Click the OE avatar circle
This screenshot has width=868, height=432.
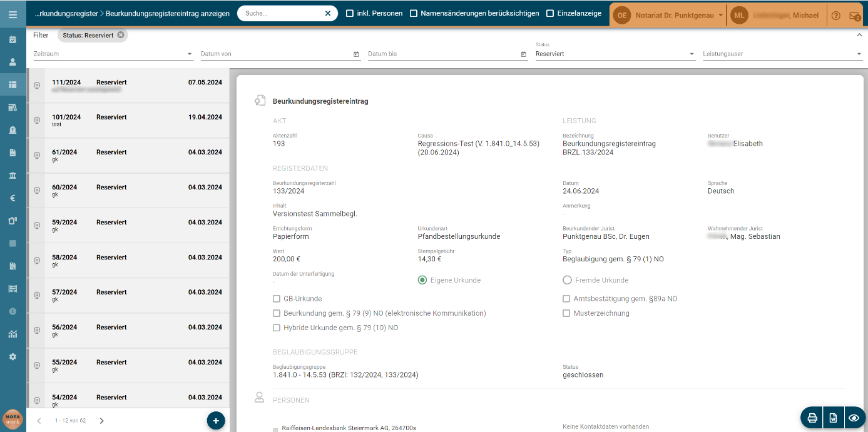pos(622,15)
